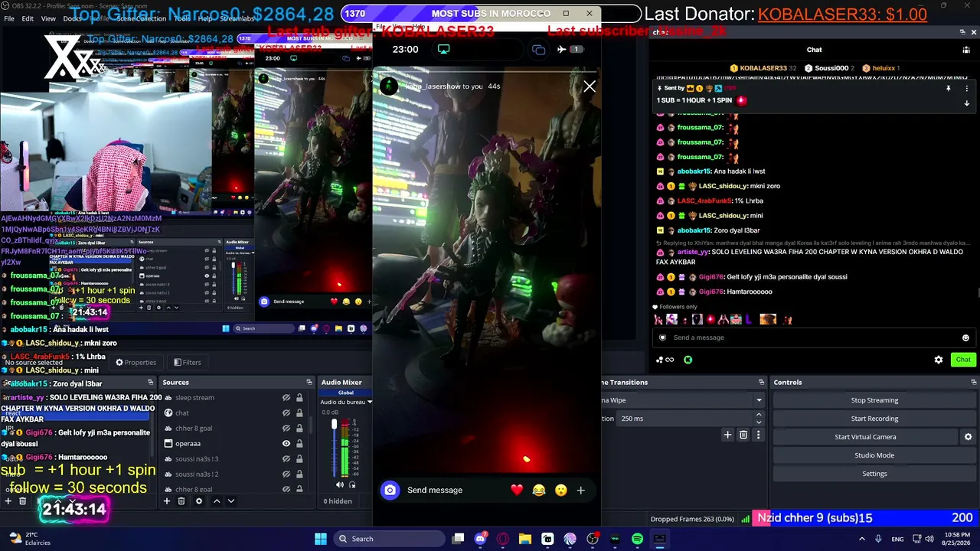
Task: Toggle visibility of chat source
Action: coord(286,413)
